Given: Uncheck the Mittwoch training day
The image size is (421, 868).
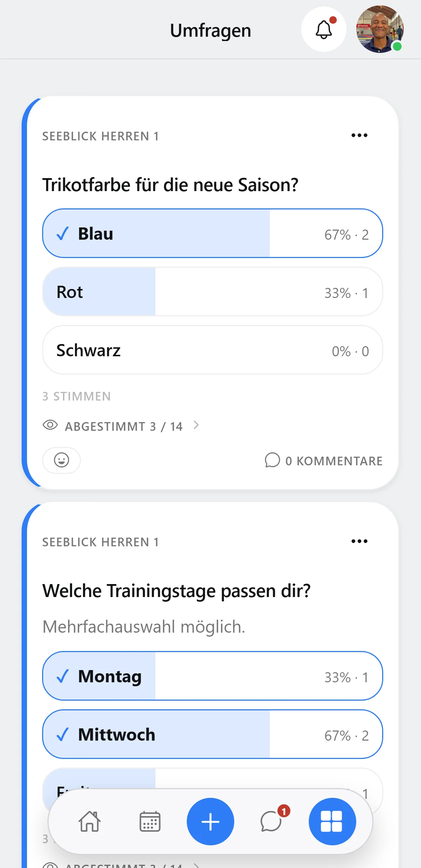Looking at the screenshot, I should [212, 734].
